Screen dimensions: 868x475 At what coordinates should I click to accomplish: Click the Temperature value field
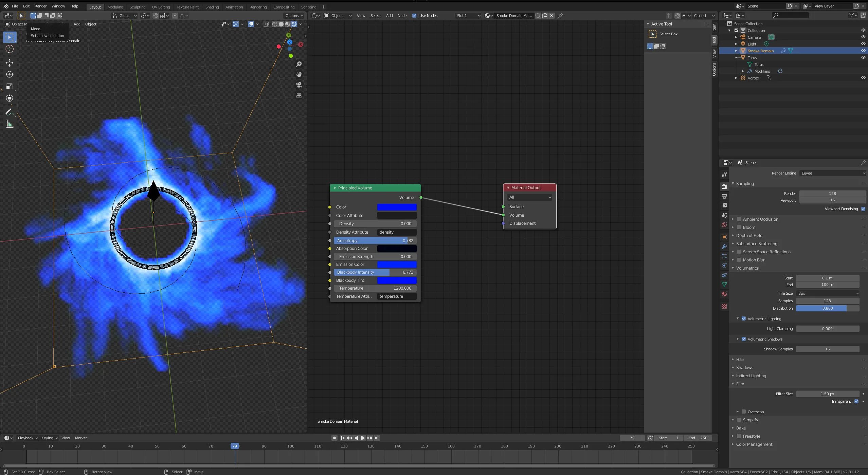[x=375, y=288]
